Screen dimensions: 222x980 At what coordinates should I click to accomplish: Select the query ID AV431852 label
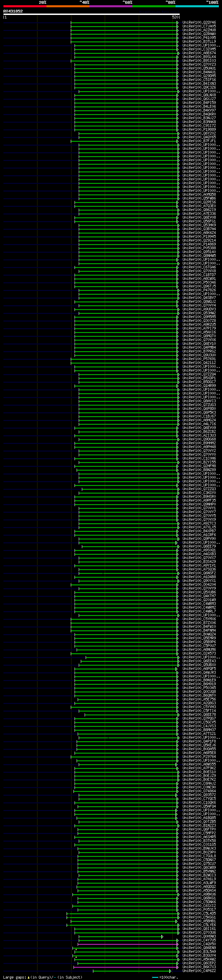click(13, 11)
